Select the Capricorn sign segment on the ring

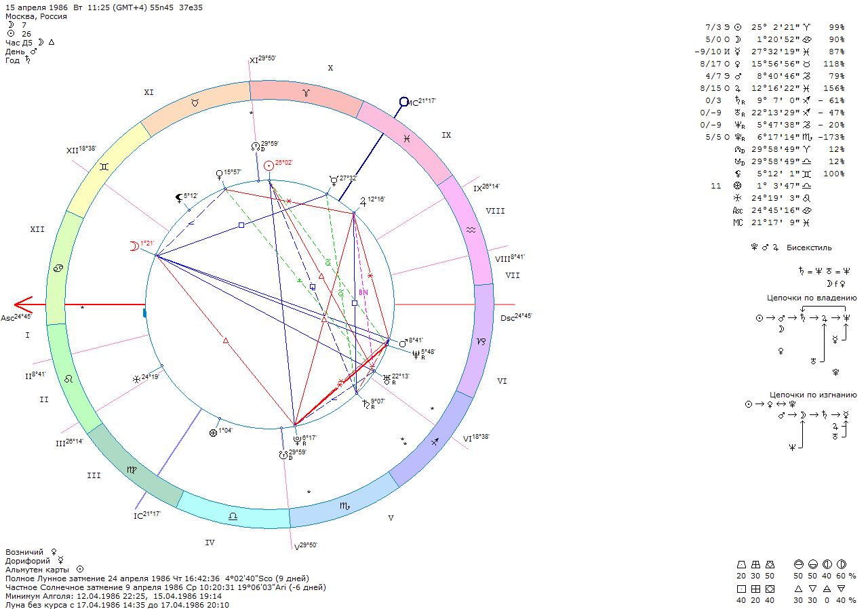click(x=481, y=341)
